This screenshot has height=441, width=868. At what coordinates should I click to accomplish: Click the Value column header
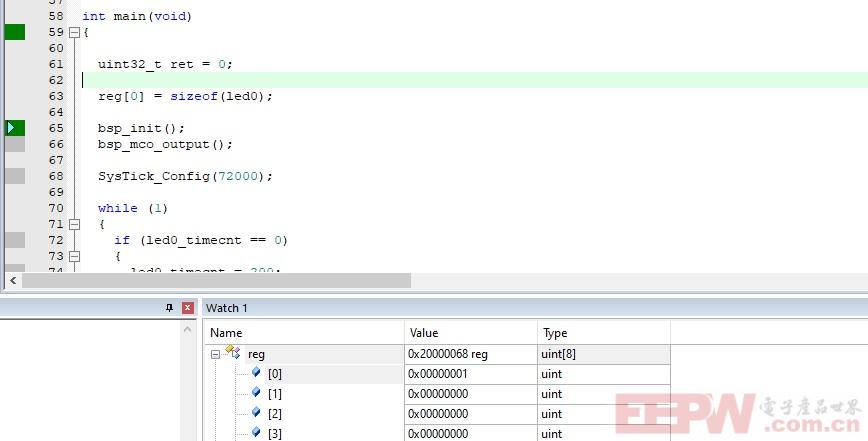pos(423,333)
